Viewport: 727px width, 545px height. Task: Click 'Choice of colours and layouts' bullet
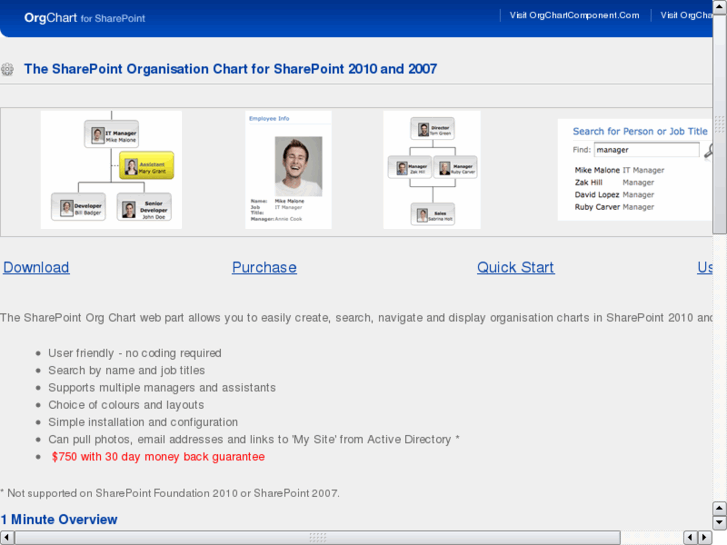pyautogui.click(x=126, y=405)
